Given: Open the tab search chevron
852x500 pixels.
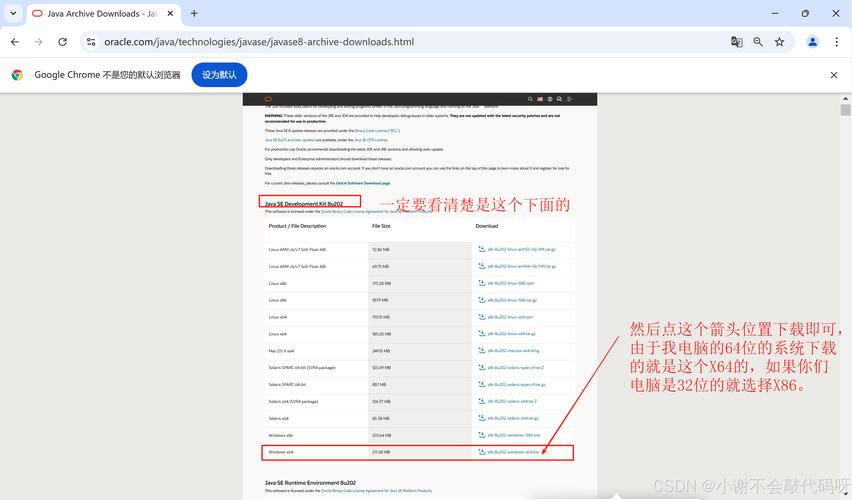Looking at the screenshot, I should [14, 14].
